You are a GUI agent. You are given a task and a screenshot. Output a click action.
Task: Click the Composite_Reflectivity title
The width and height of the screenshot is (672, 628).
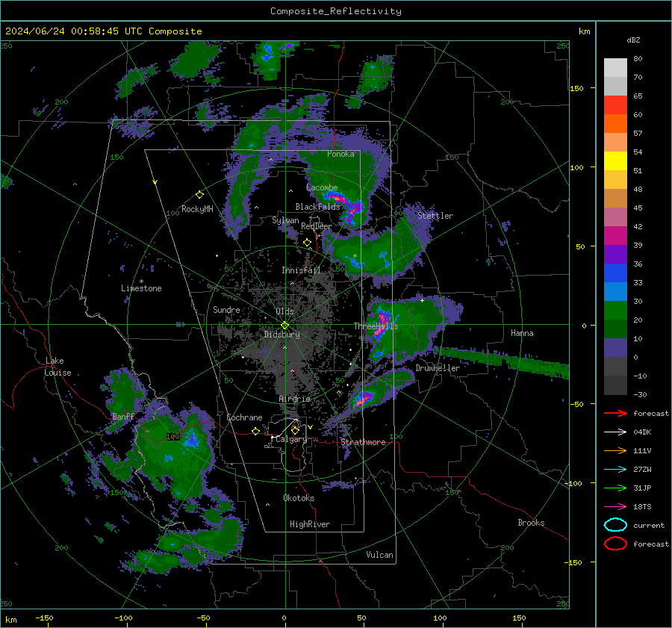(x=336, y=11)
